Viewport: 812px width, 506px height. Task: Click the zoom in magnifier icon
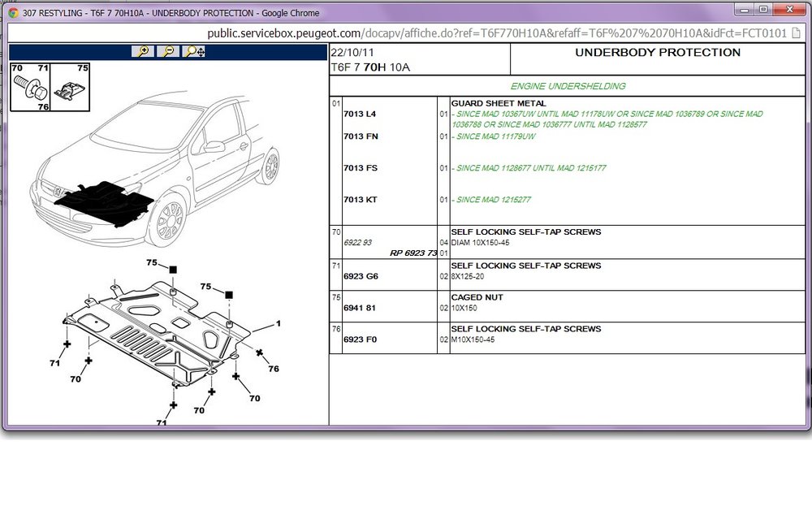[143, 51]
